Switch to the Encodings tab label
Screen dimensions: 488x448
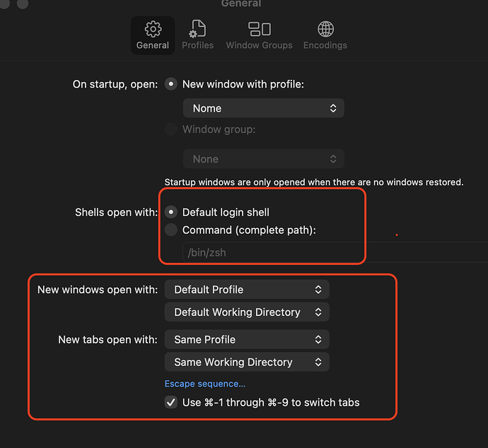tap(325, 45)
